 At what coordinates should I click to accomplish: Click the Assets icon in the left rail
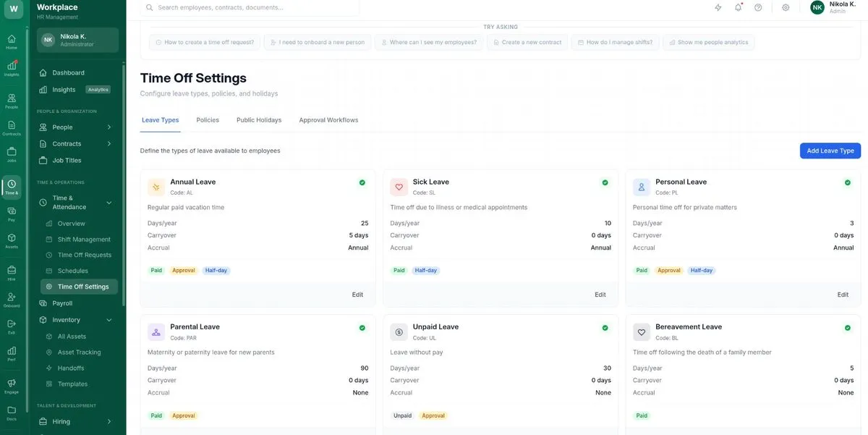click(12, 240)
